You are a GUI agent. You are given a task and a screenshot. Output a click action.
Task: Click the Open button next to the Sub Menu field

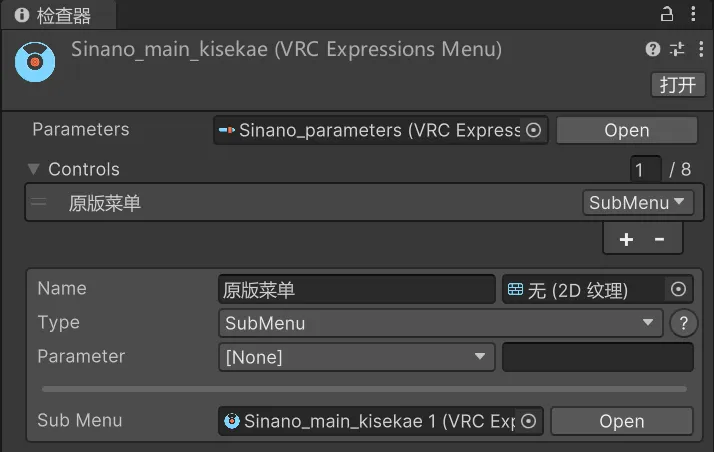(x=622, y=421)
